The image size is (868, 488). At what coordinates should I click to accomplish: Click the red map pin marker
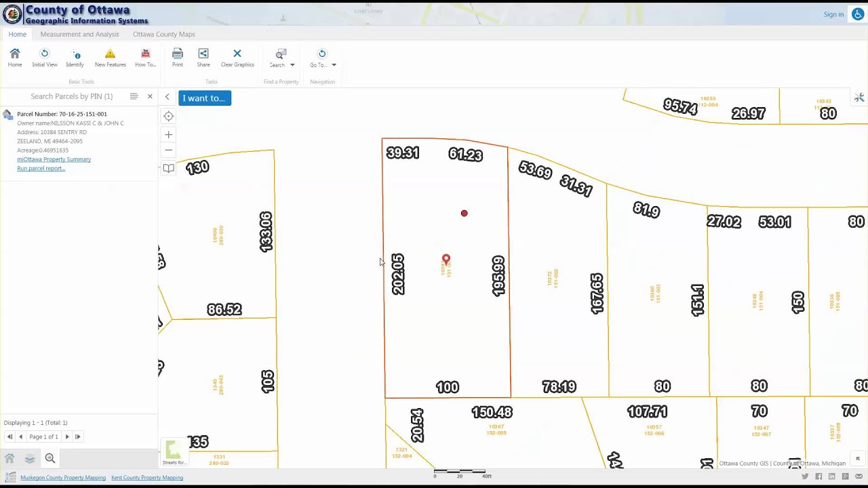[x=446, y=260]
